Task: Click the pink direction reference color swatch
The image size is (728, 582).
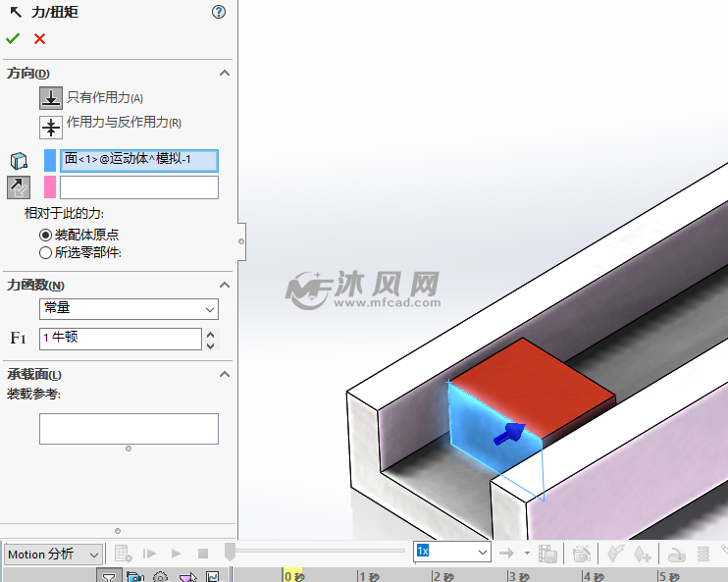Action: pyautogui.click(x=50, y=187)
